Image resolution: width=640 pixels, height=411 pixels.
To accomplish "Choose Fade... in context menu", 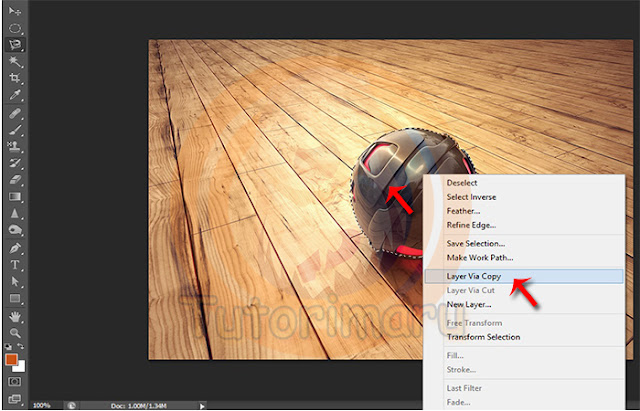I will (458, 402).
